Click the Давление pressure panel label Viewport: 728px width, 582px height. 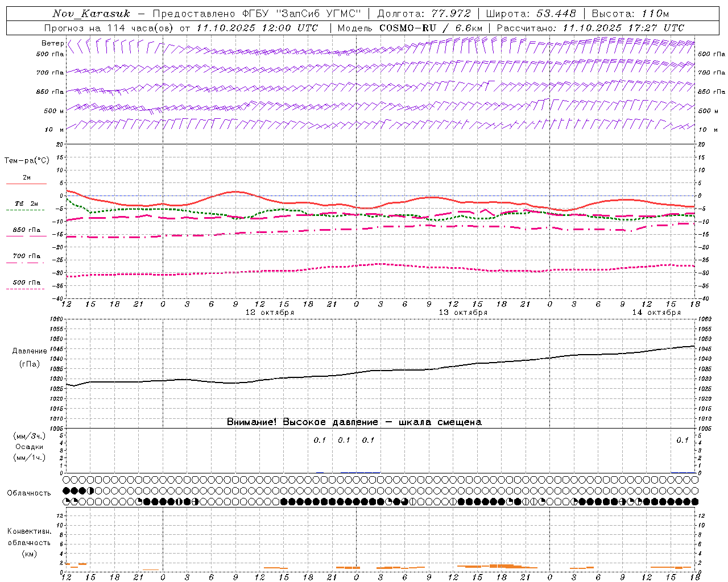pos(30,351)
